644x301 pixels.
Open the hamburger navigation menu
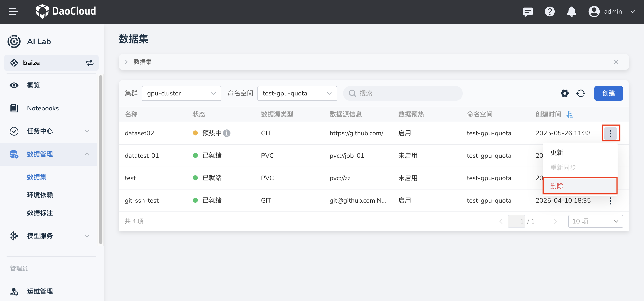pos(14,12)
